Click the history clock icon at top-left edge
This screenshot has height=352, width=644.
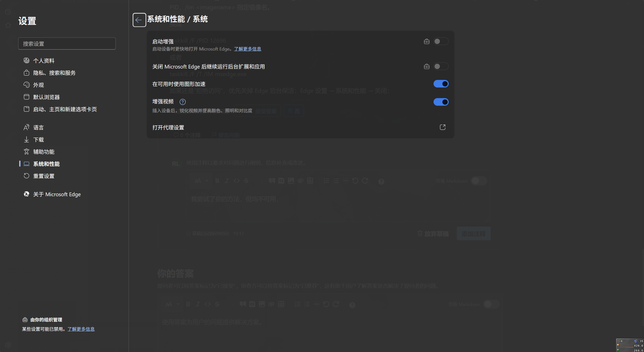click(x=8, y=12)
